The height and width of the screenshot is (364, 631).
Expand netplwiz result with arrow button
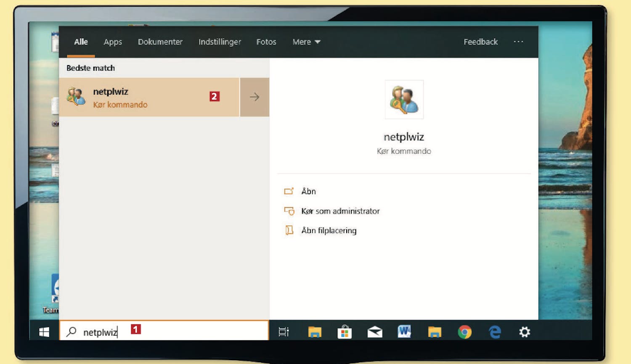pyautogui.click(x=255, y=97)
